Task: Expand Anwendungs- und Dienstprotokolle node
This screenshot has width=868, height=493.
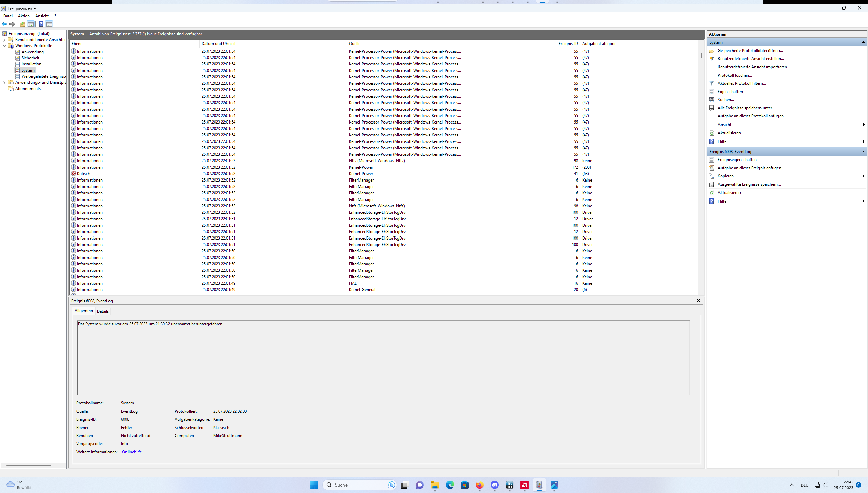Action: pos(4,82)
